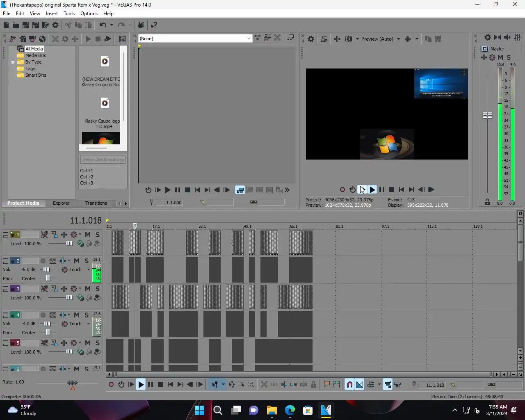
Task: Click Go to Start in timeline transport
Action: (170, 384)
